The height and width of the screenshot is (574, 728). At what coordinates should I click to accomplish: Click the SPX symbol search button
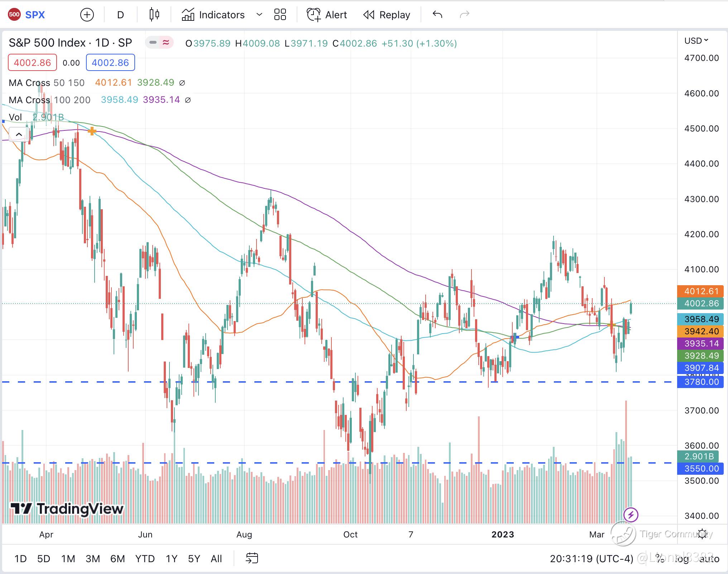tap(35, 15)
